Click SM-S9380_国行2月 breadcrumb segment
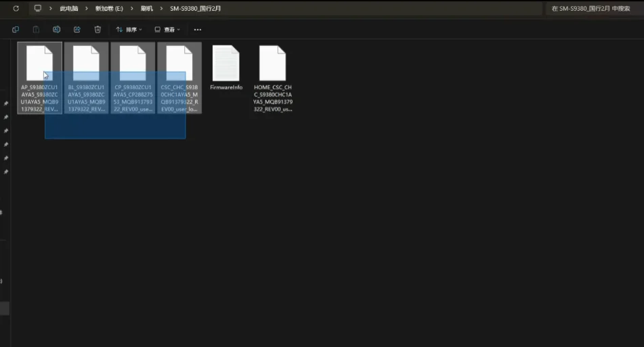The width and height of the screenshot is (644, 347). (196, 8)
